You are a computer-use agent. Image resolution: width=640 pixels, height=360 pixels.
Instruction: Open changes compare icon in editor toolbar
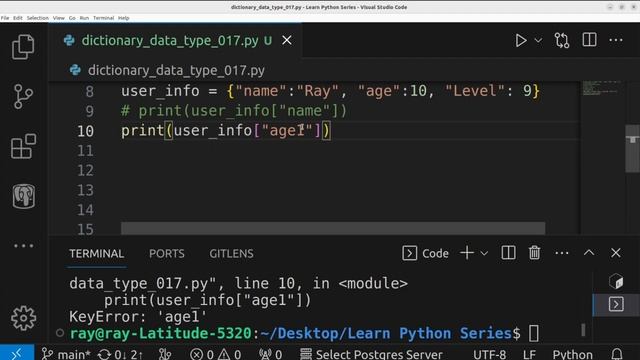pyautogui.click(x=562, y=40)
